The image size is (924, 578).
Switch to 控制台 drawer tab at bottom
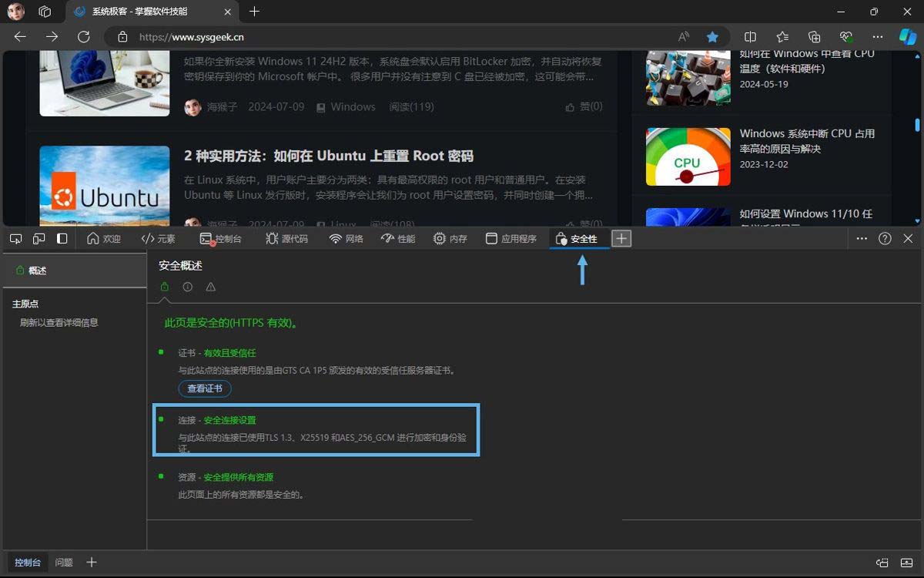tap(28, 563)
